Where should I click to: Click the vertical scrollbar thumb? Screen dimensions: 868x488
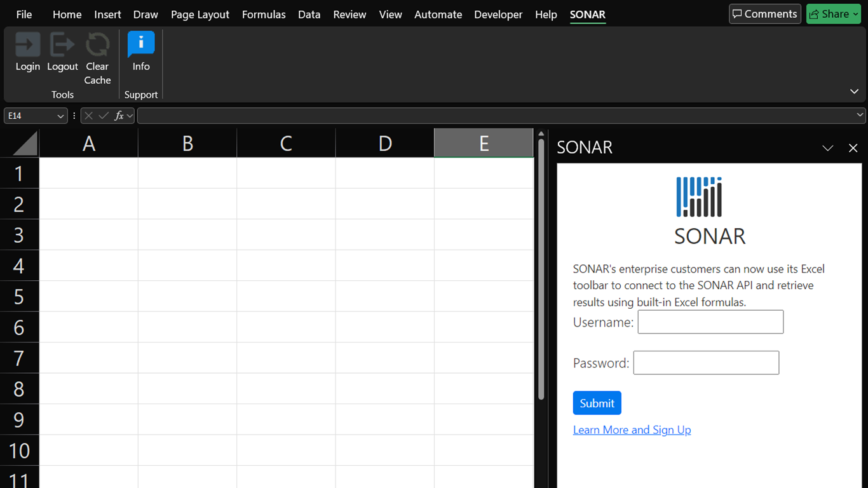[x=541, y=270]
